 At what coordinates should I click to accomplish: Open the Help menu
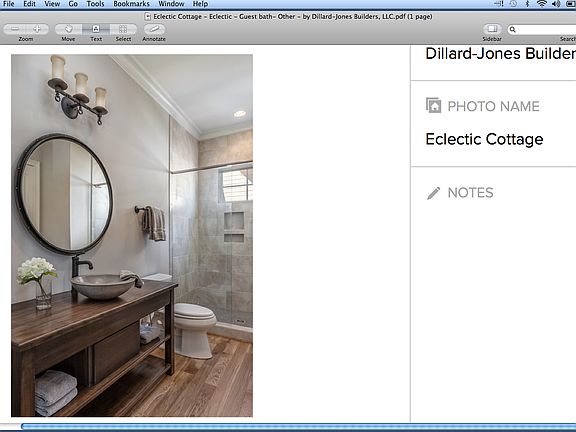pos(200,4)
